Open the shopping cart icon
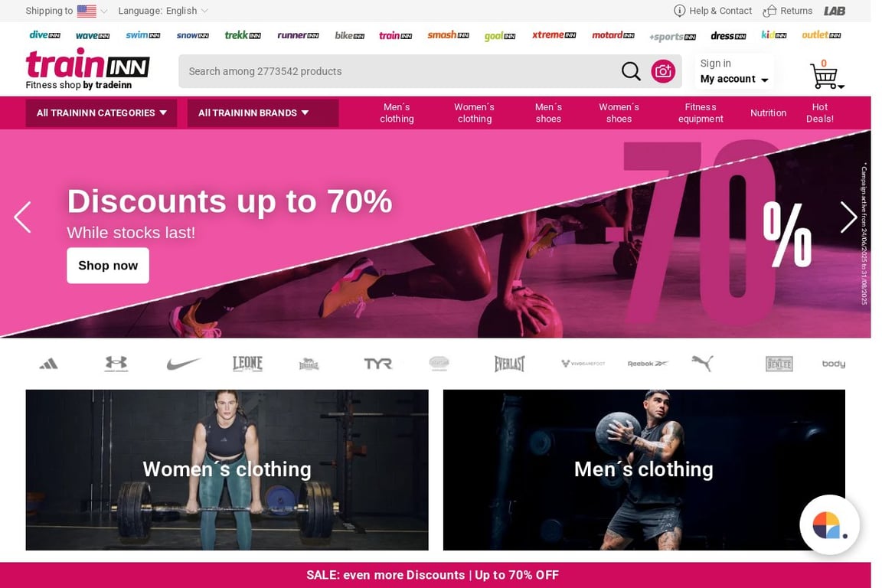 (824, 77)
